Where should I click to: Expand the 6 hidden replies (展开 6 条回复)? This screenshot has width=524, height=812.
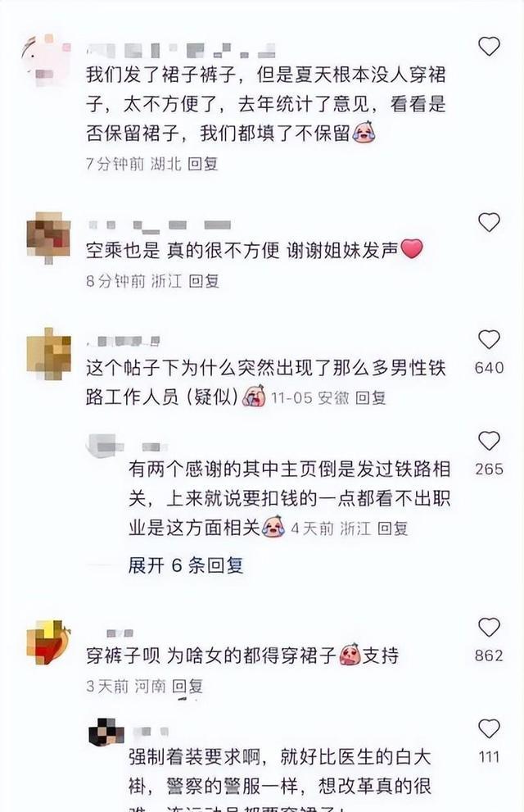tap(186, 565)
